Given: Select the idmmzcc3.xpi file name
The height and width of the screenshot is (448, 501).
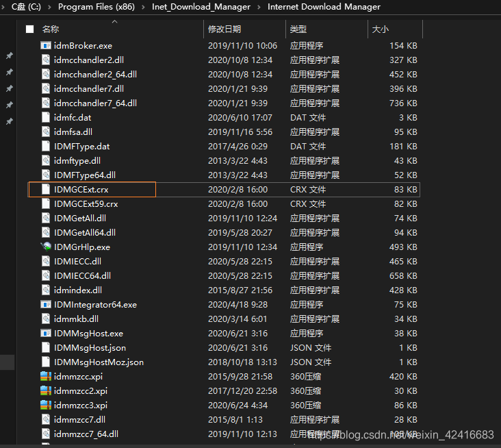Looking at the screenshot, I should click(x=81, y=405).
